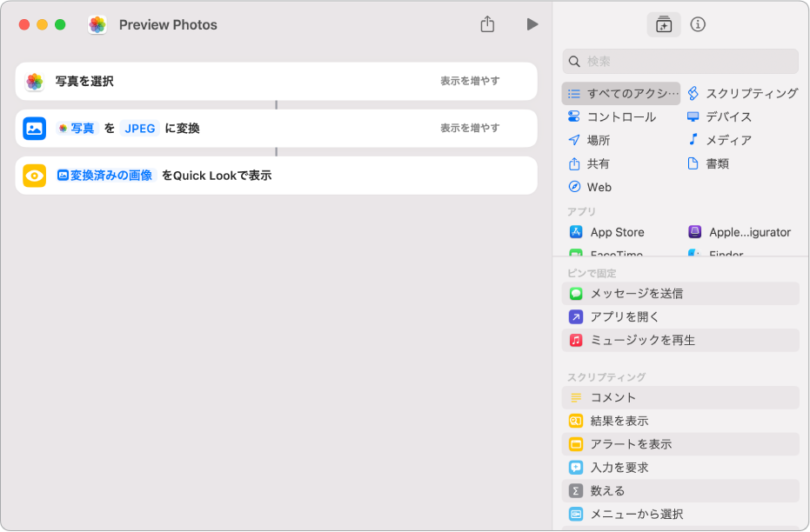Click the Apple Configurator app icon
This screenshot has height=532, width=810.
[695, 232]
